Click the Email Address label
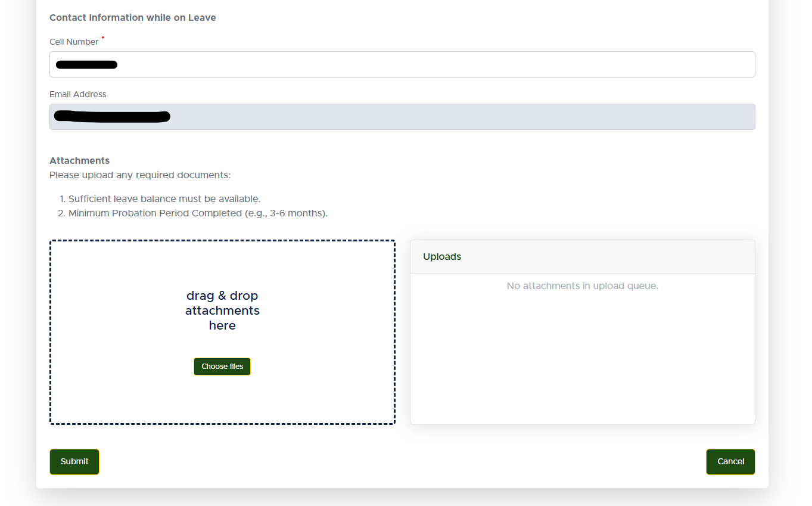812x506 pixels. [x=77, y=94]
